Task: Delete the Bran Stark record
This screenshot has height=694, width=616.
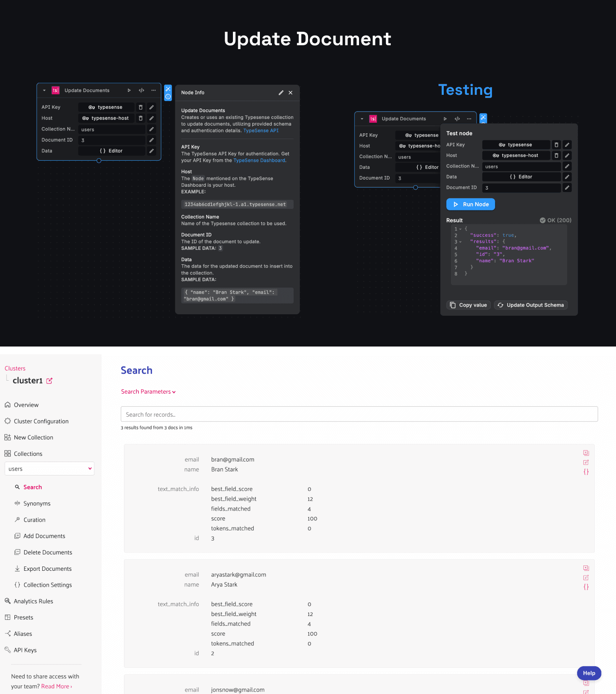Action: pos(586,453)
